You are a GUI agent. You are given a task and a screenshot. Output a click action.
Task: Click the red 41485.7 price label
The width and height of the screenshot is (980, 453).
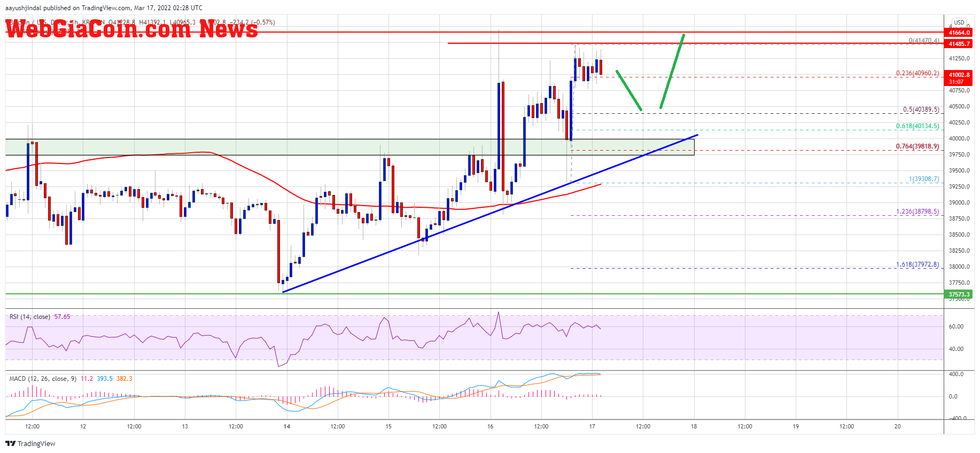pos(959,44)
